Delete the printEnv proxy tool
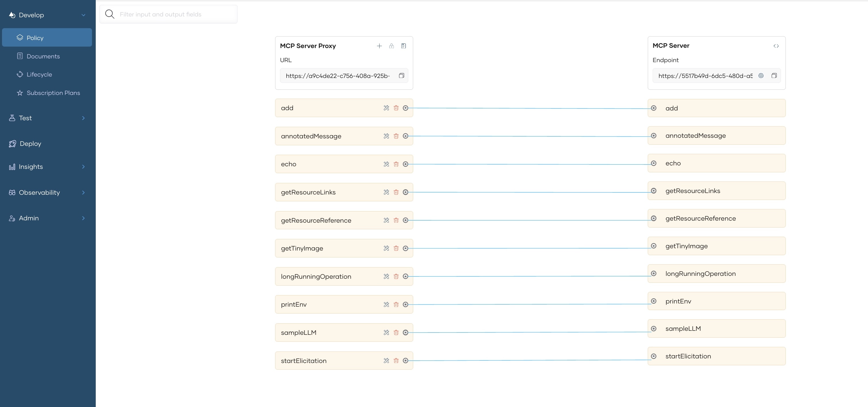 point(396,305)
